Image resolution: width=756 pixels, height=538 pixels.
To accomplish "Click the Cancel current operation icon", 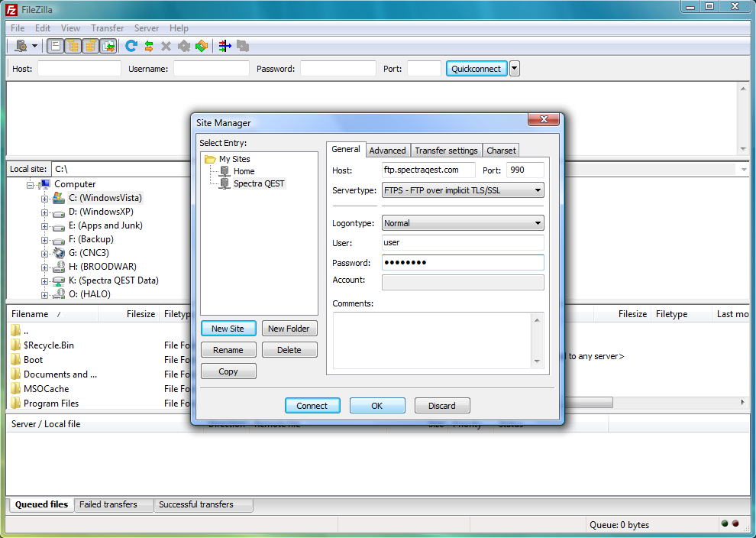I will coord(166,46).
